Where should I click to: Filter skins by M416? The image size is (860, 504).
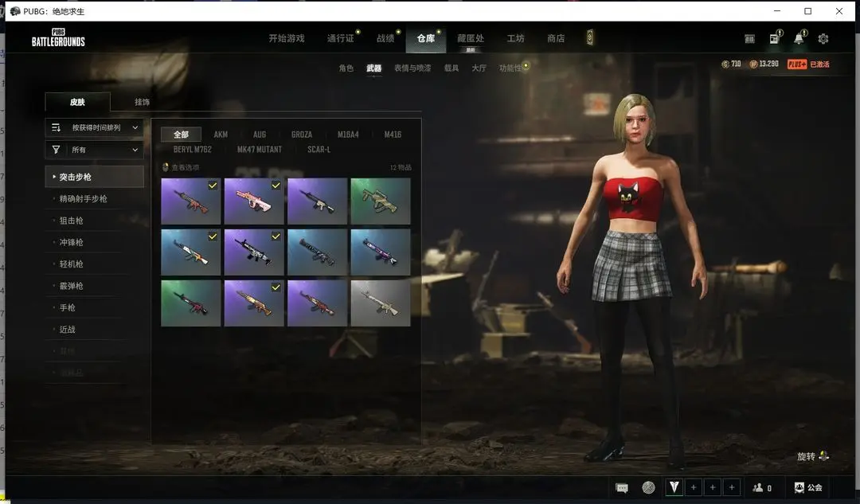(393, 135)
